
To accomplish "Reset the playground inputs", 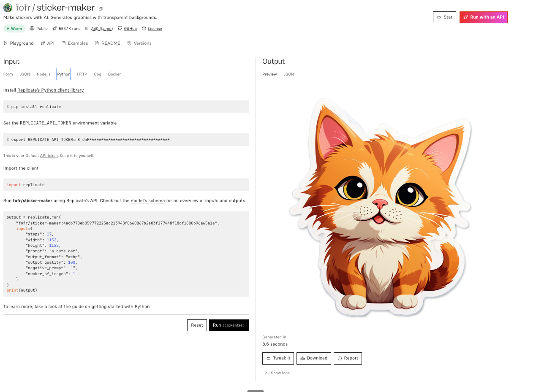I will [196, 325].
